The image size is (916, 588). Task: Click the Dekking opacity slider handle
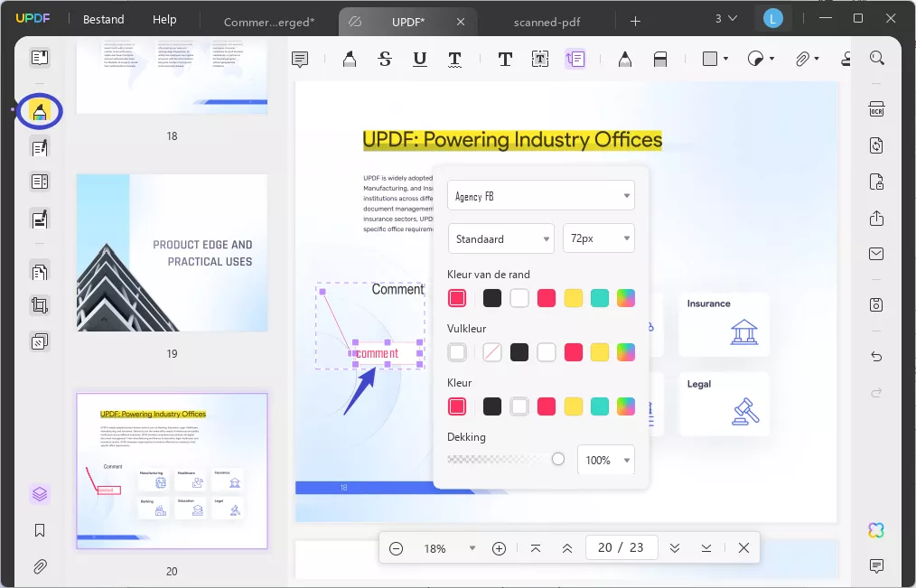tap(558, 460)
